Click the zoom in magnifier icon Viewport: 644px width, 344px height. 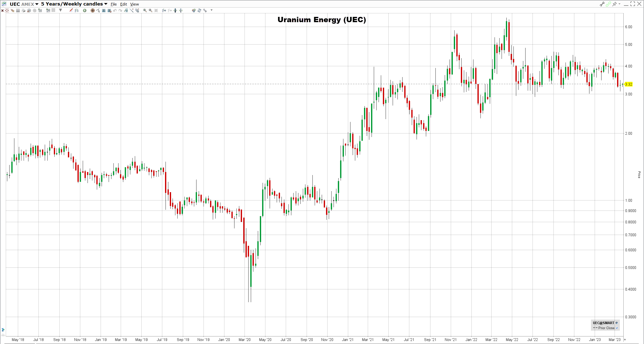click(x=145, y=10)
